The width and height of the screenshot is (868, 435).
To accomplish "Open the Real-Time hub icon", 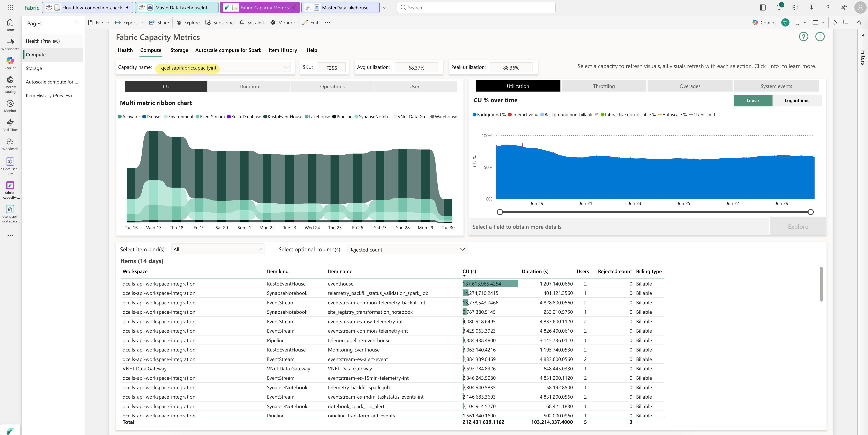I will pos(10,125).
